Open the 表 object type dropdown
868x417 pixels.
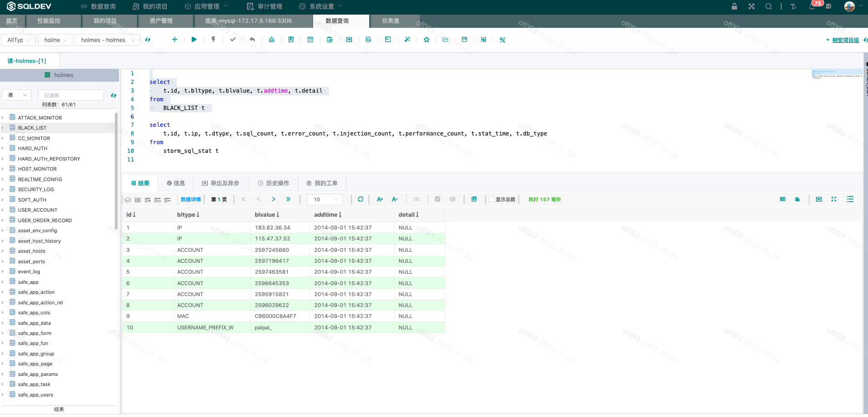coord(16,95)
